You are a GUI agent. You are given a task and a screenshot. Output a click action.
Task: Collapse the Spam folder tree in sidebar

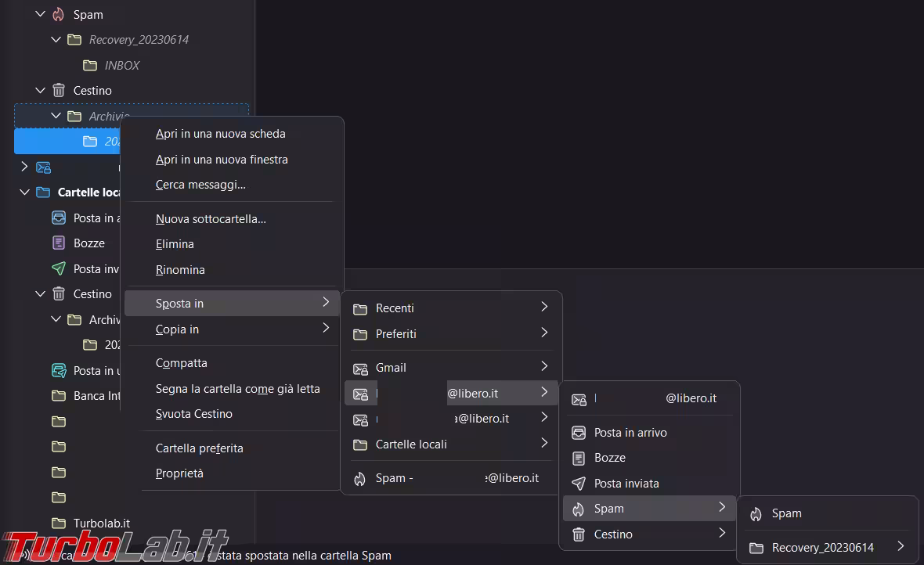pos(40,14)
